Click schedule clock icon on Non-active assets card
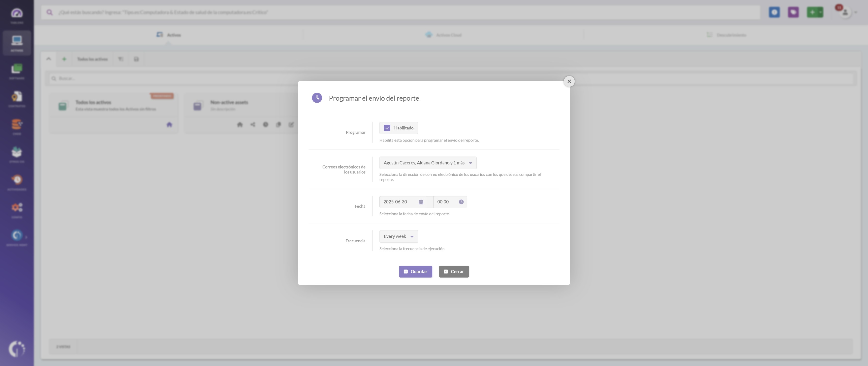 [266, 125]
